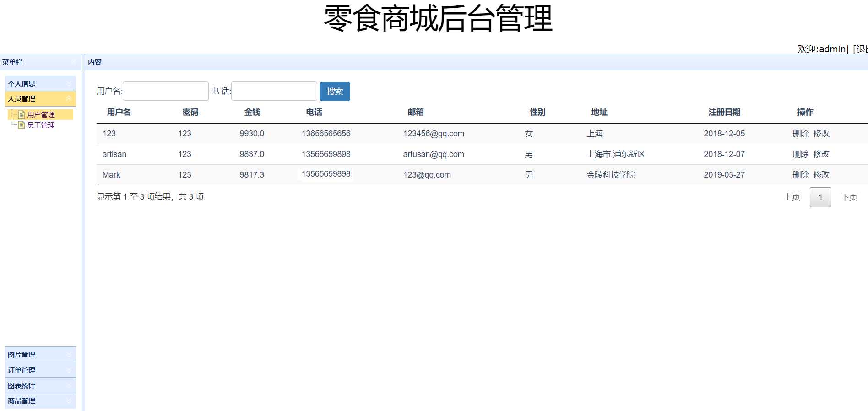Delete user 123 via 删除
This screenshot has height=411, width=868.
coord(801,134)
